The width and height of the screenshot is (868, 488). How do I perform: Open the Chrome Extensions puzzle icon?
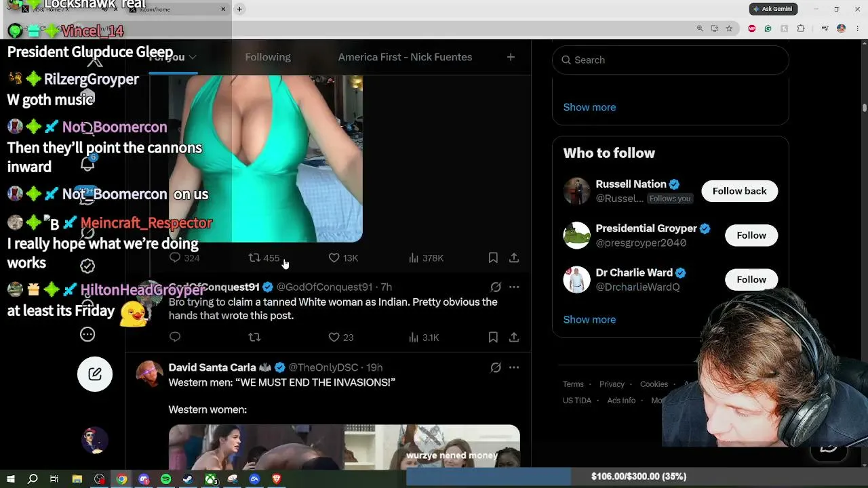[801, 28]
